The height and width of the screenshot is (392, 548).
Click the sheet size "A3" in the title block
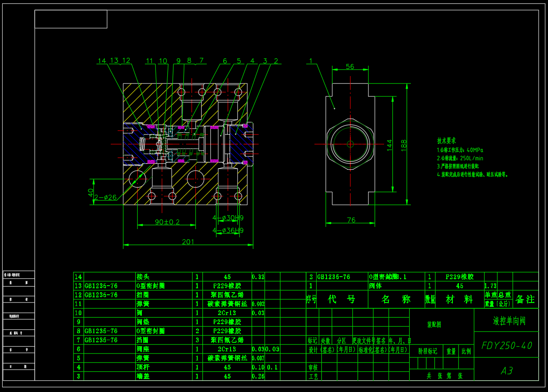point(506,370)
